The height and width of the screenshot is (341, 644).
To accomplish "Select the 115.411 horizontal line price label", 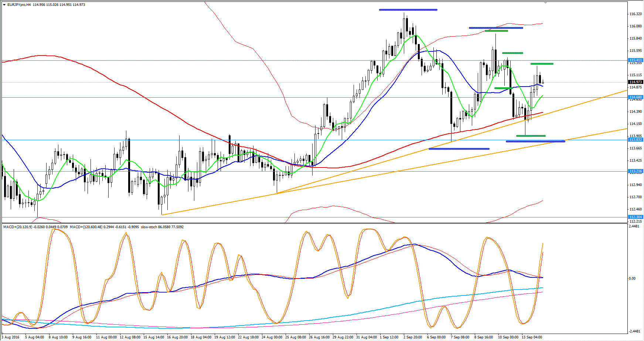I will click(636, 60).
